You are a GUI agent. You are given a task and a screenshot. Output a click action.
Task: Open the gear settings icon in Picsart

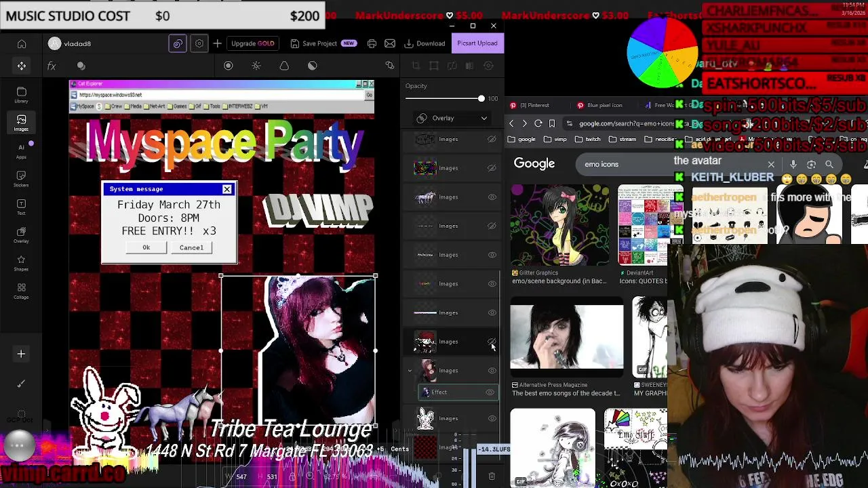[x=199, y=43]
